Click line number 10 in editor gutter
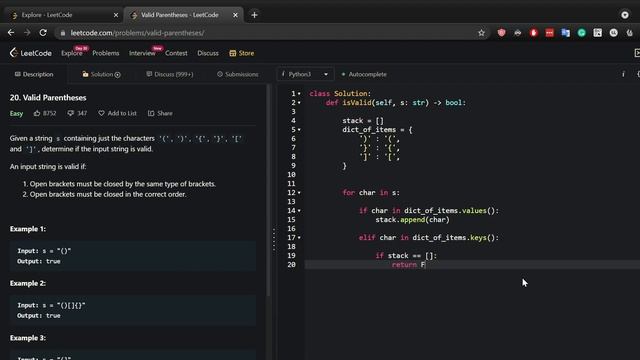The image size is (640, 360). (x=291, y=175)
